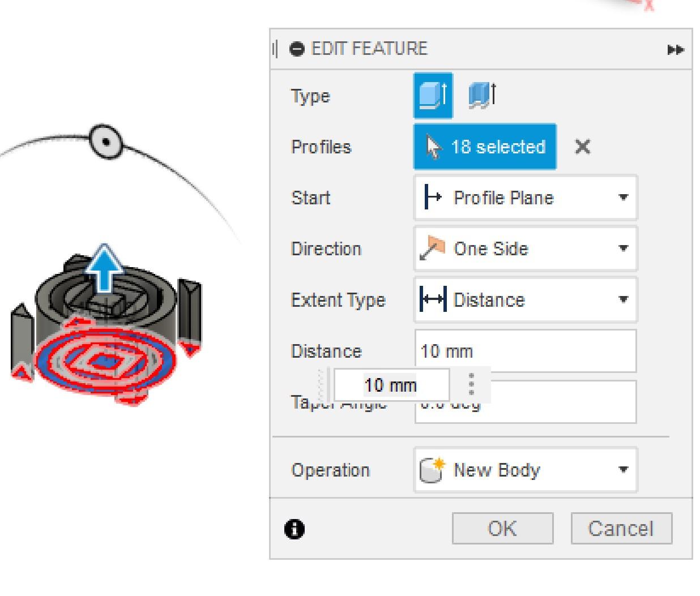Click the blue extrude direction arrow
This screenshot has height=596, width=700.
(104, 267)
